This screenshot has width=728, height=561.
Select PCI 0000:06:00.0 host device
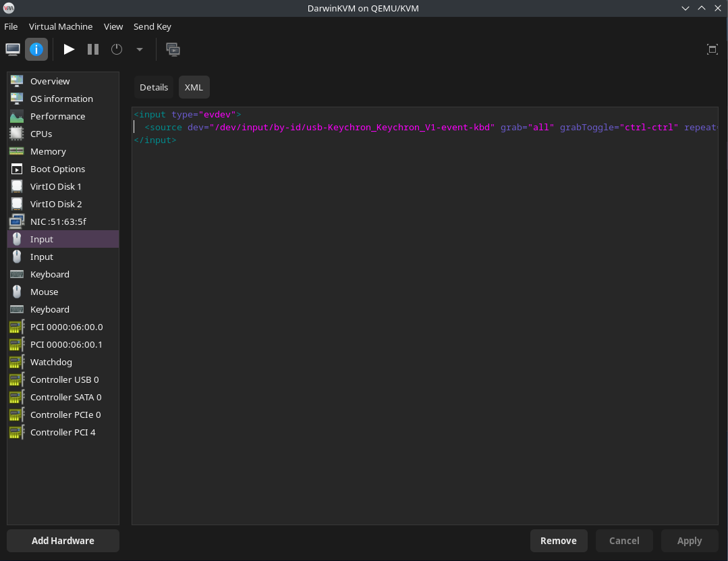pyautogui.click(x=66, y=327)
